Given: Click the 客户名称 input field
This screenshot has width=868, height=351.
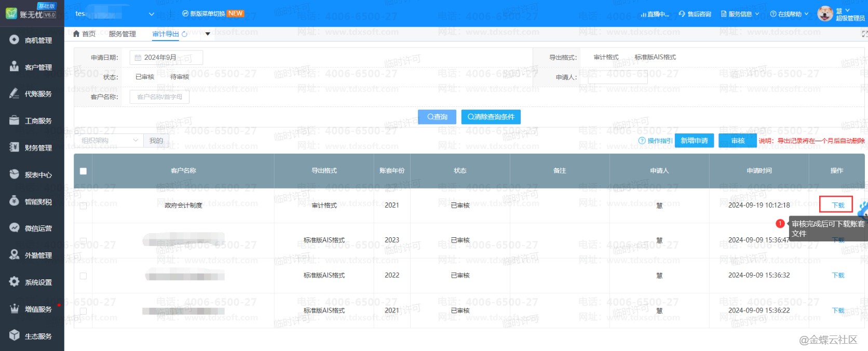Looking at the screenshot, I should point(159,97).
